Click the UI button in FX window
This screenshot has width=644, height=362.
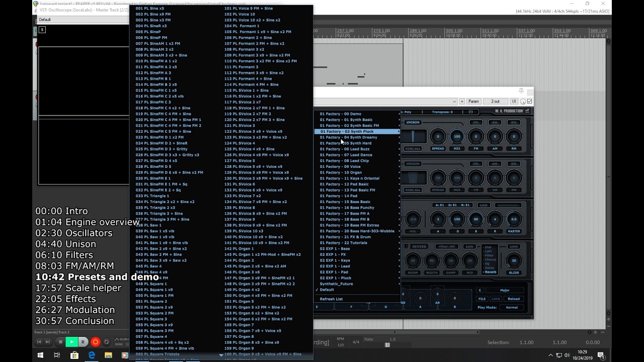[514, 102]
